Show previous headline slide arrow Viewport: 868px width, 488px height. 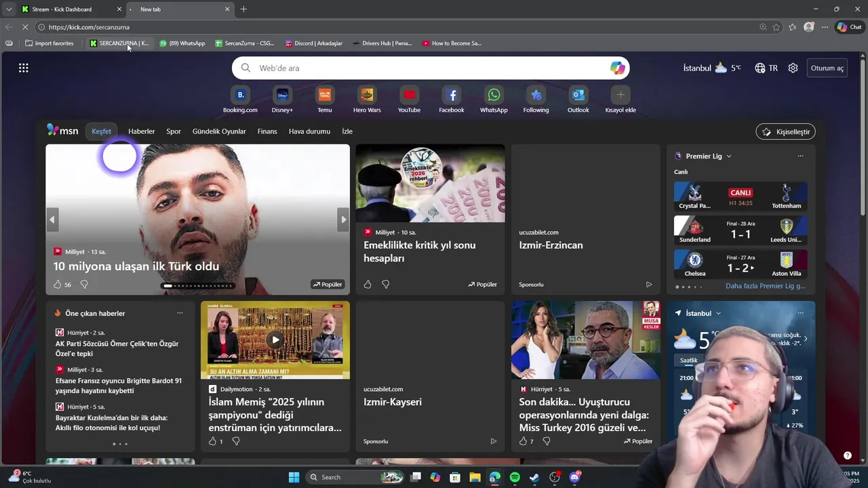(52, 220)
